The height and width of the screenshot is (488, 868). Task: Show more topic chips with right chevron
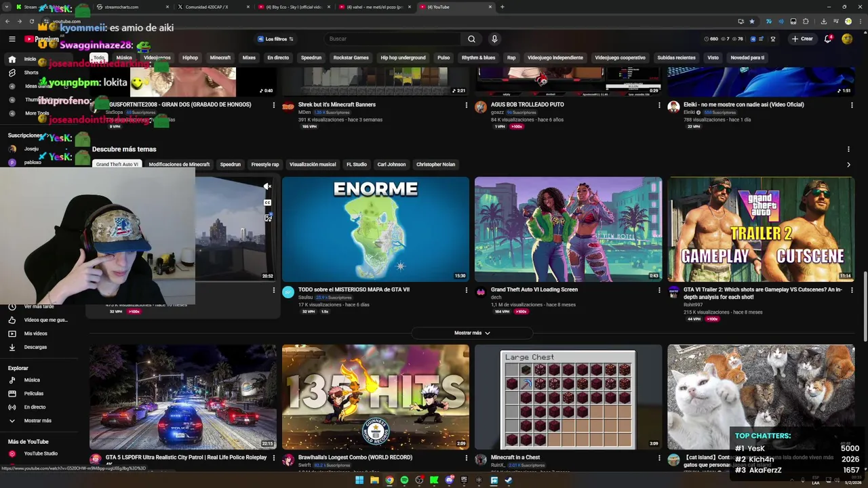848,165
